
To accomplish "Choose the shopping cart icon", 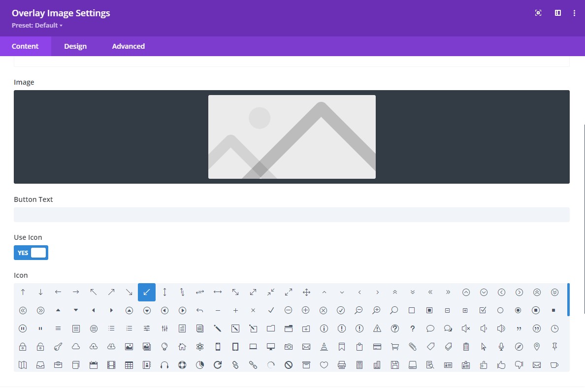I will coord(395,347).
